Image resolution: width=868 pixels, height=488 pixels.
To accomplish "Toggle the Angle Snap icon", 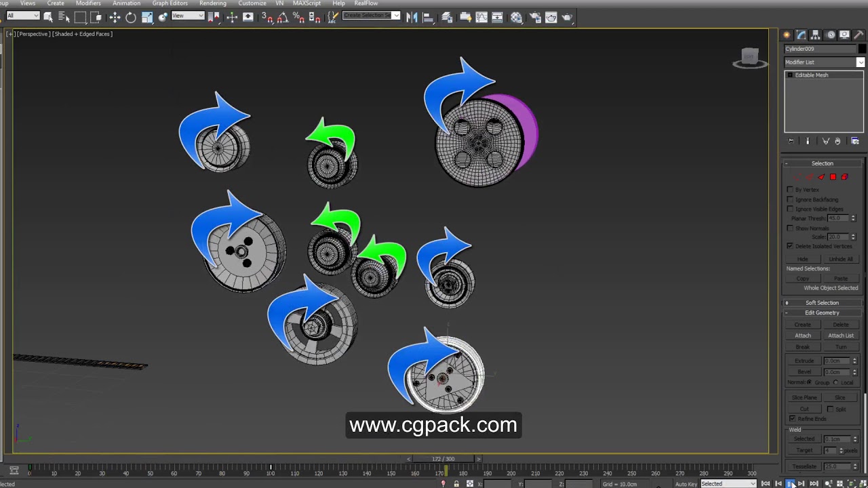I will [283, 17].
